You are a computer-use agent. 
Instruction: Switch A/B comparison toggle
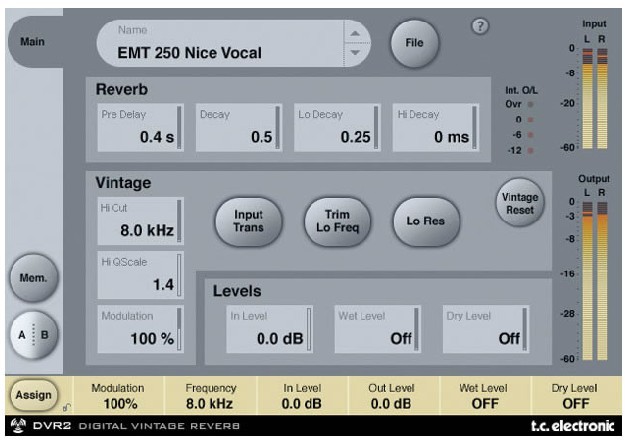pyautogui.click(x=31, y=334)
